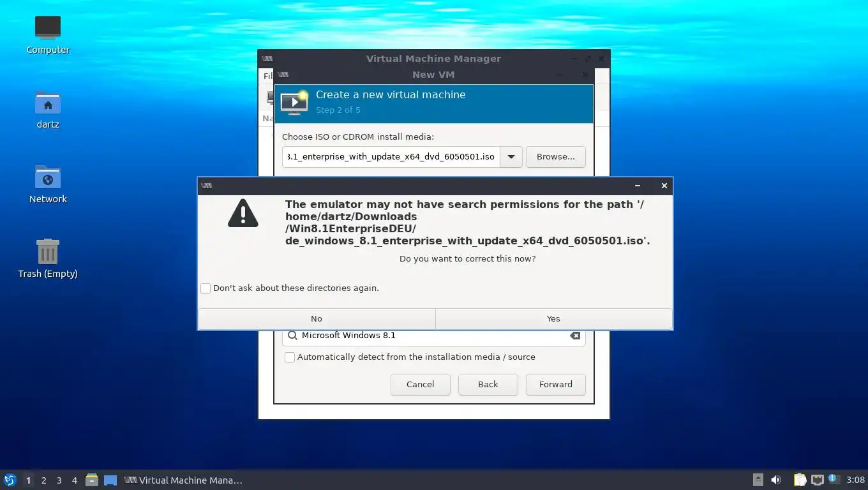Viewport: 868px width, 490px height.
Task: Clear the OS search field with backspace icon
Action: point(575,336)
